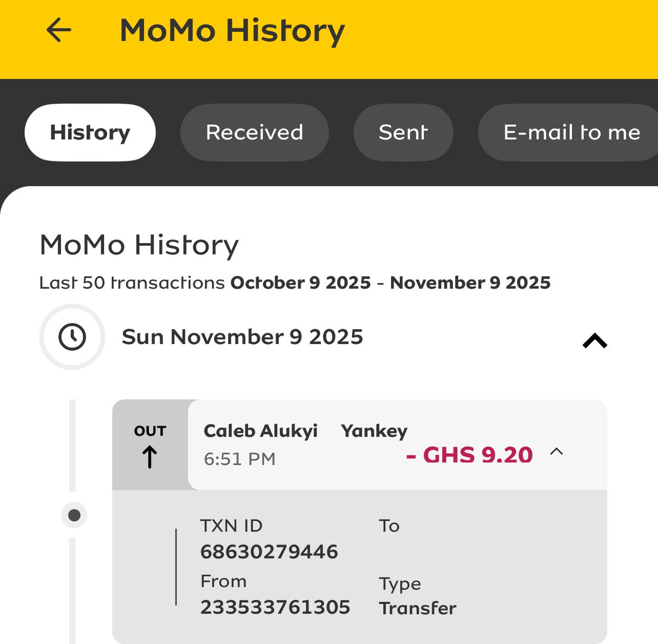Select the History tab

(90, 132)
